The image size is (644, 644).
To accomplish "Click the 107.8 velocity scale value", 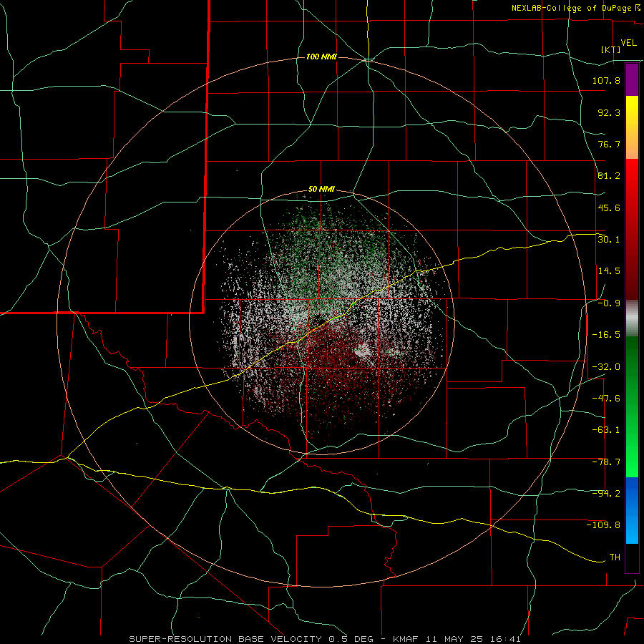I will click(x=606, y=80).
